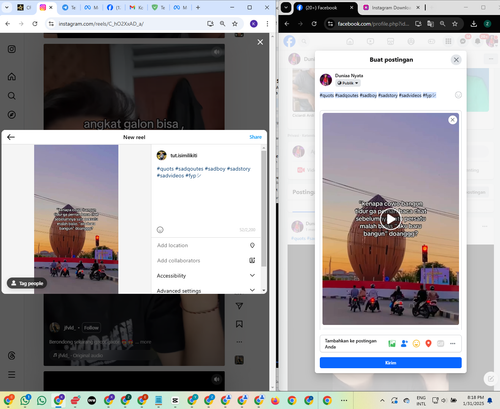The image size is (500, 409).
Task: Select the Instagram tab in left browser
Action: pos(46,7)
